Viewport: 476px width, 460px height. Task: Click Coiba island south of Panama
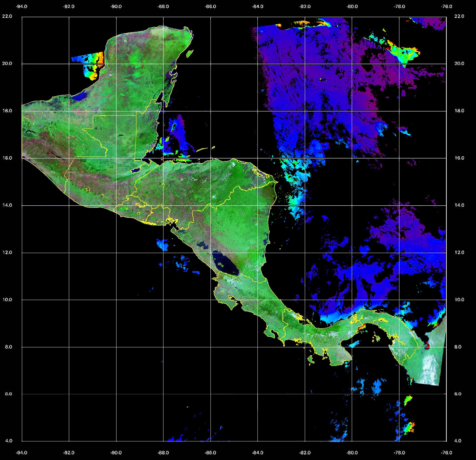(x=311, y=360)
